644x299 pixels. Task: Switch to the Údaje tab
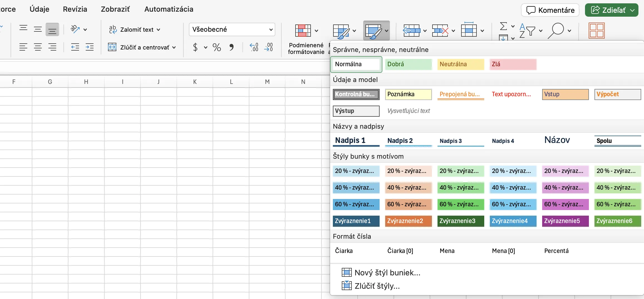(x=40, y=9)
